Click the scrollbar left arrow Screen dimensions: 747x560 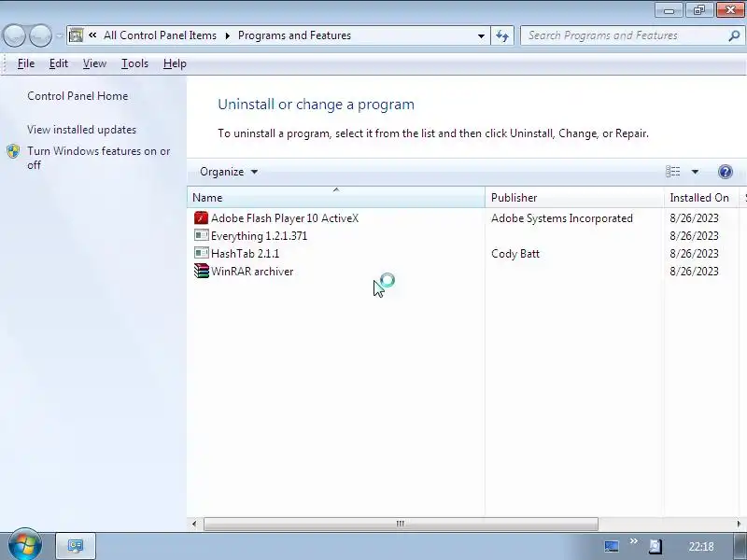click(194, 524)
